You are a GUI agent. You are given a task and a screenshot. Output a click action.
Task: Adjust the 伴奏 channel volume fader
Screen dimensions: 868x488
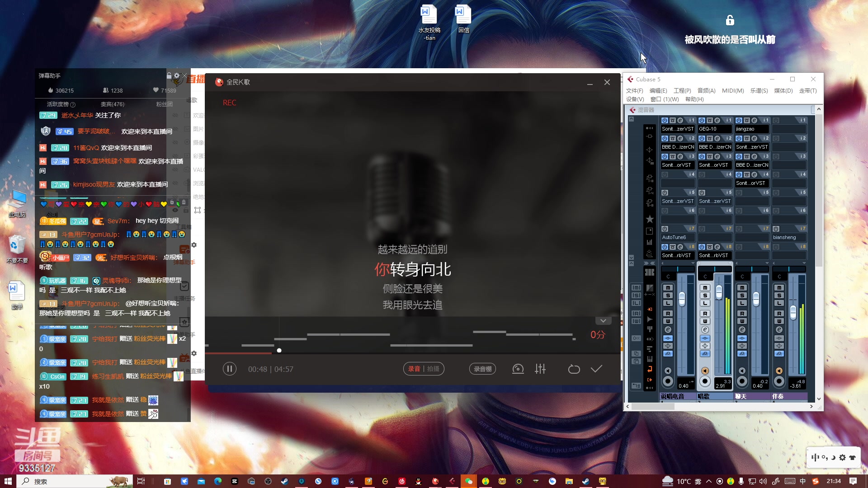(x=793, y=312)
